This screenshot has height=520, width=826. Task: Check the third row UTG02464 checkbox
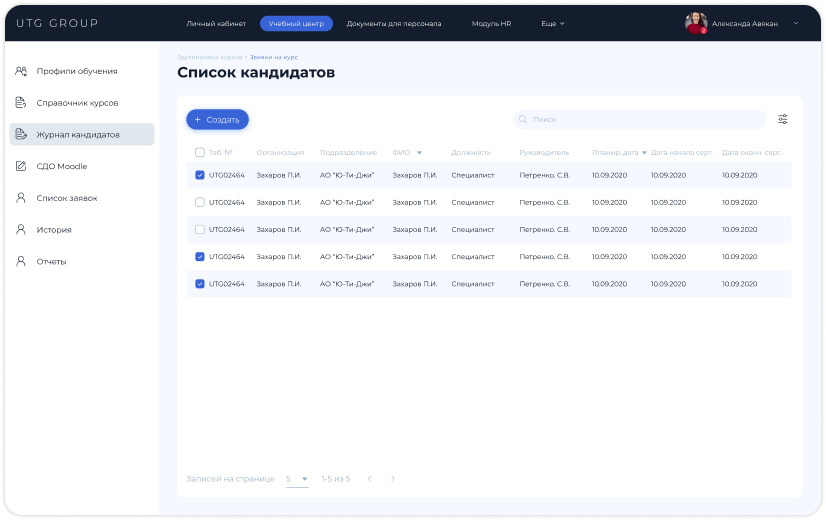click(200, 229)
